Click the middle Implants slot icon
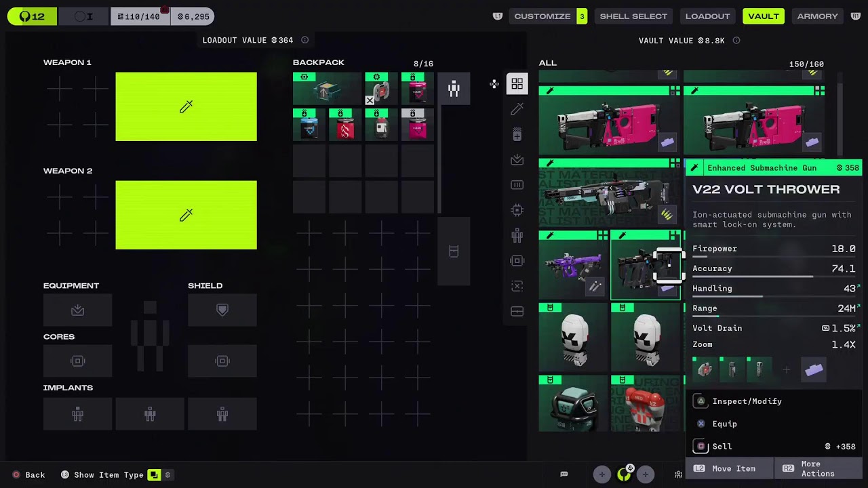 pos(150,413)
